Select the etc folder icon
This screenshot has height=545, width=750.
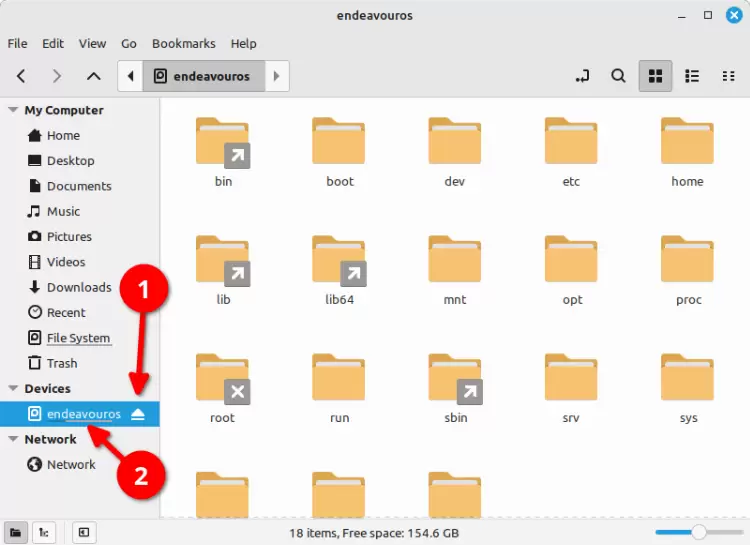571,141
